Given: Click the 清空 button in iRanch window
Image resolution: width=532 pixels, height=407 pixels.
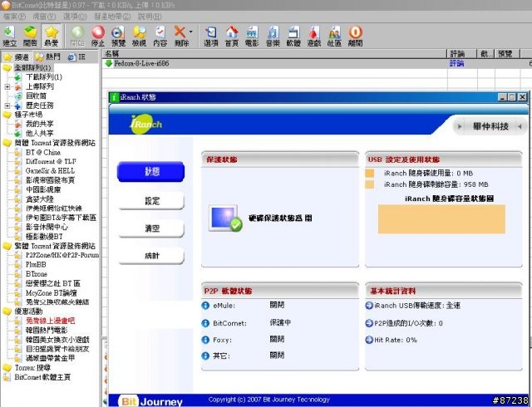Looking at the screenshot, I should click(151, 228).
